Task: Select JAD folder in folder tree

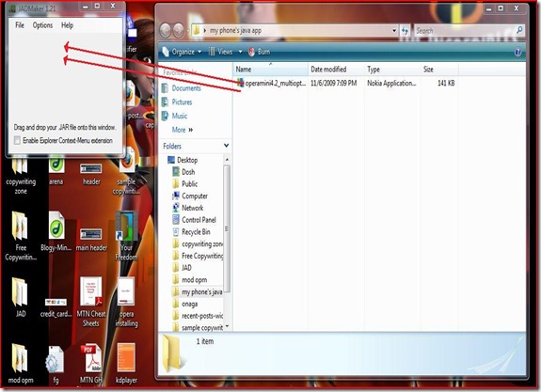Action: point(182,268)
